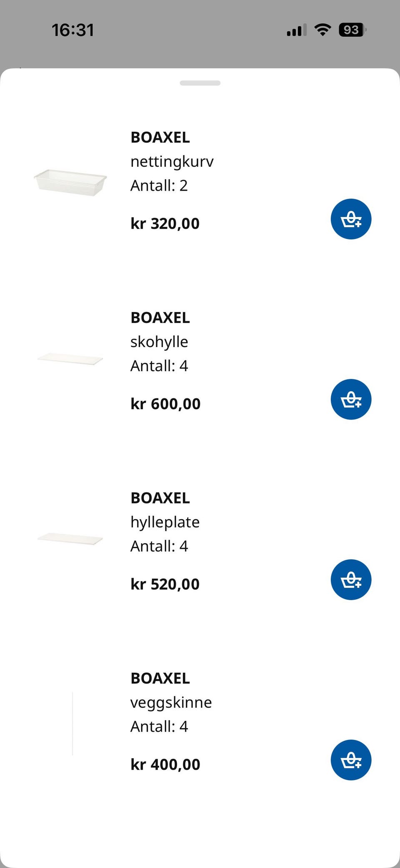The height and width of the screenshot is (868, 400).
Task: Tap the bottom sheet grabber handle
Action: (x=200, y=83)
